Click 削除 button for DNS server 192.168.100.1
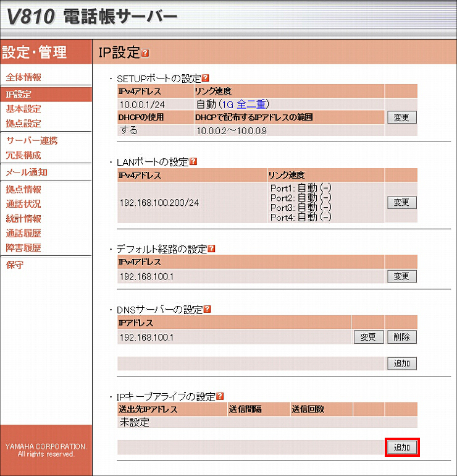457x476 pixels. coord(402,337)
